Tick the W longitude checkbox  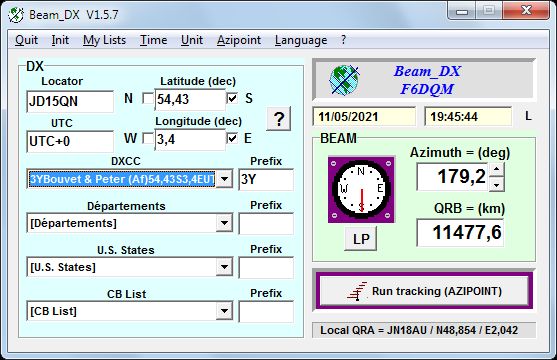pyautogui.click(x=147, y=138)
